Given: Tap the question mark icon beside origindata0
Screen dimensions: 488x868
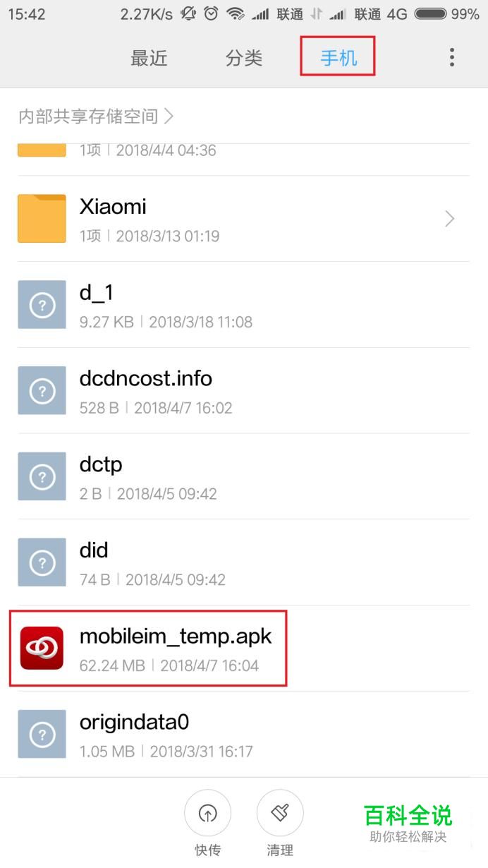Looking at the screenshot, I should pos(42,734).
